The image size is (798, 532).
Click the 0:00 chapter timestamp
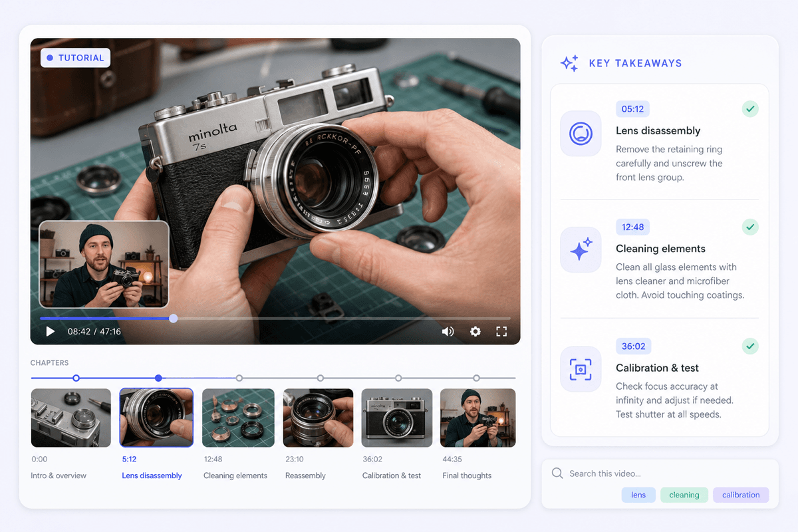coord(39,459)
